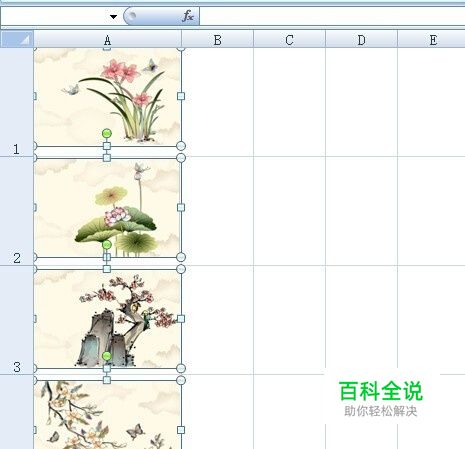Click cell D3
The width and height of the screenshot is (465, 449).
(x=361, y=320)
